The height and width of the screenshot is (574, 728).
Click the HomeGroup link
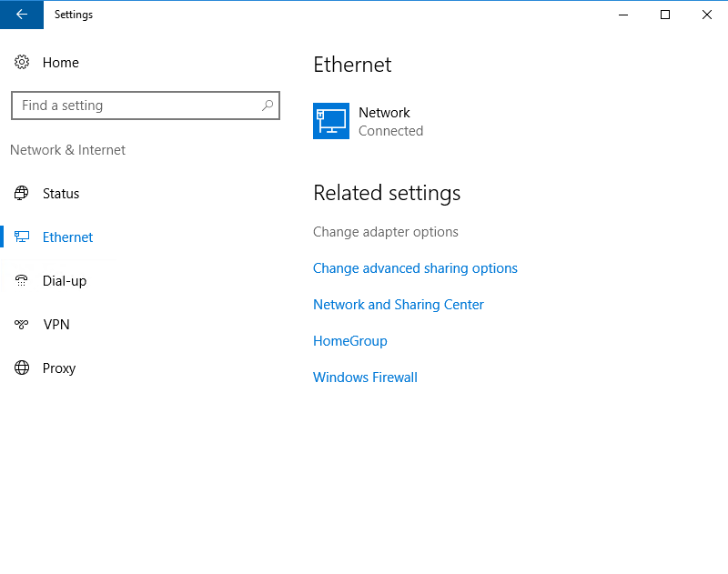[x=350, y=341]
